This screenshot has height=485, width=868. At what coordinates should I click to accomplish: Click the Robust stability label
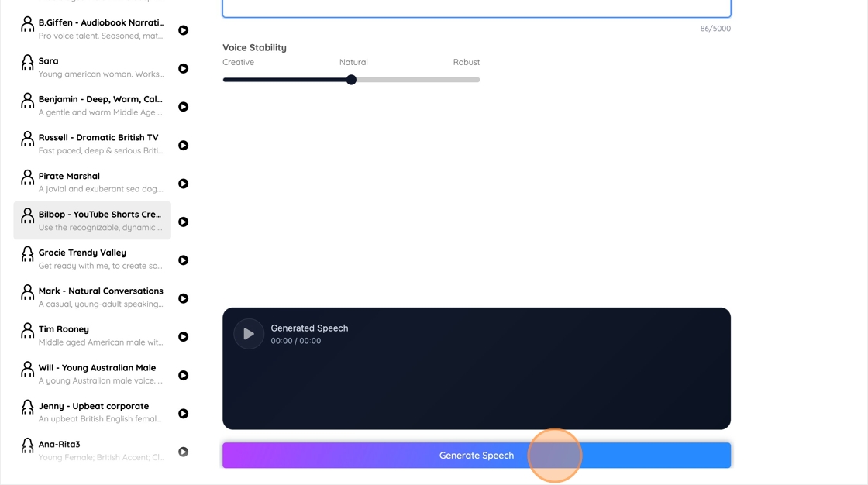point(466,62)
